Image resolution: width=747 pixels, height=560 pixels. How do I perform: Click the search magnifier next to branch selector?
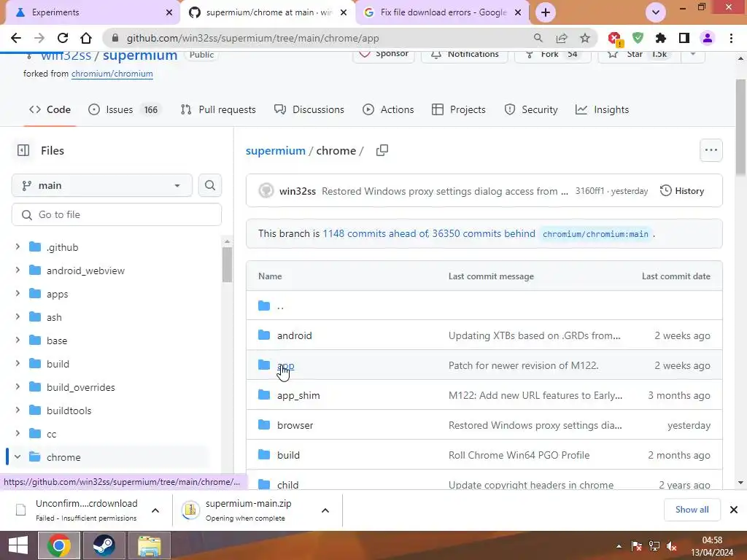pyautogui.click(x=210, y=185)
